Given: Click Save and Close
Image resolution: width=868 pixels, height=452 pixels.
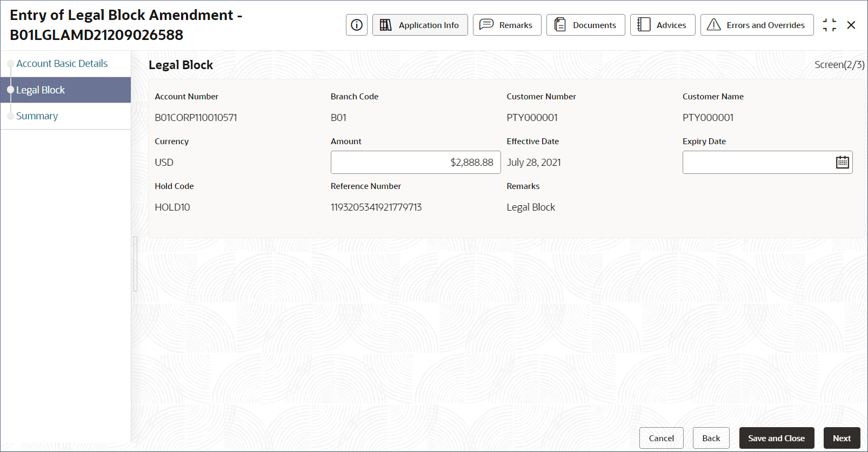Looking at the screenshot, I should [777, 438].
